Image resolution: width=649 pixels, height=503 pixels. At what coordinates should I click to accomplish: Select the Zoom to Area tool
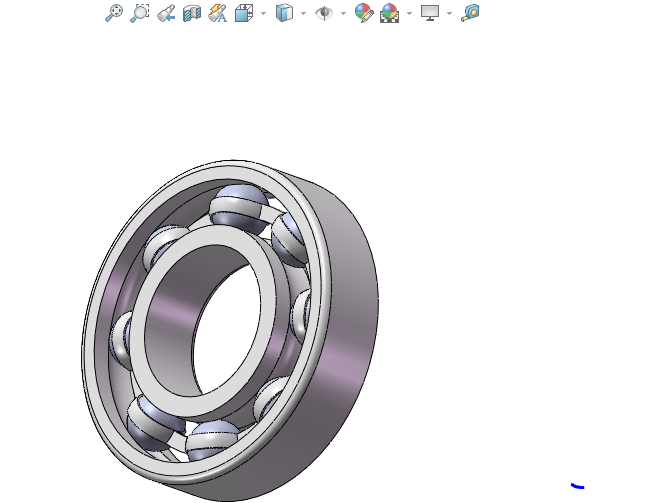(x=140, y=13)
